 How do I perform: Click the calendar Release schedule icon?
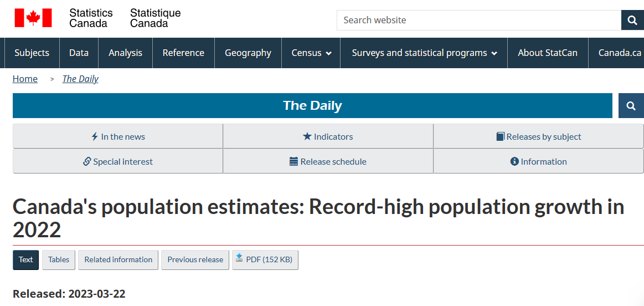point(293,161)
